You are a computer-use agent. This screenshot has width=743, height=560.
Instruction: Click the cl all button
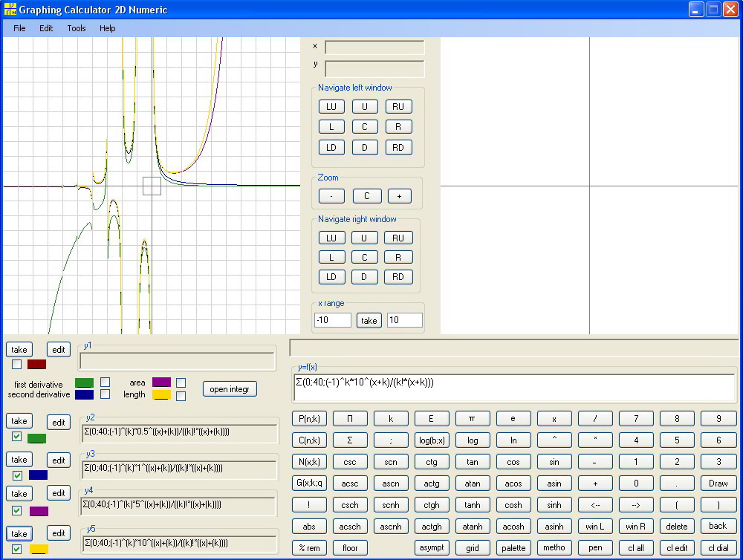[x=636, y=548]
